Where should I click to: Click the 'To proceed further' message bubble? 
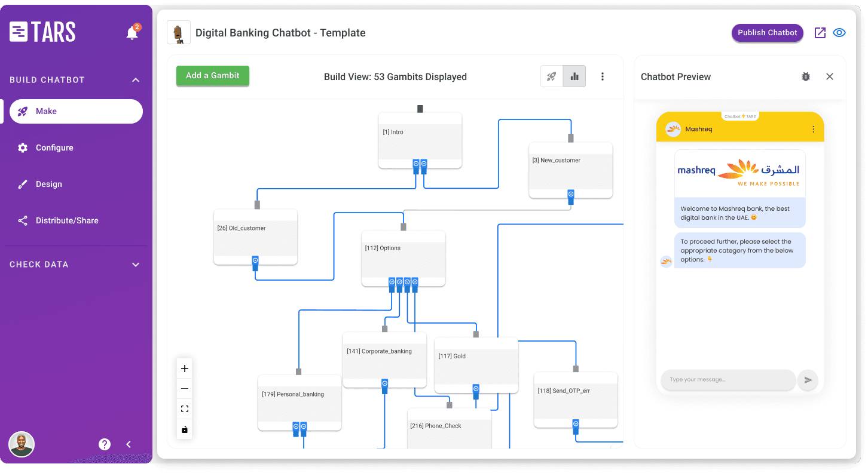[x=740, y=251]
